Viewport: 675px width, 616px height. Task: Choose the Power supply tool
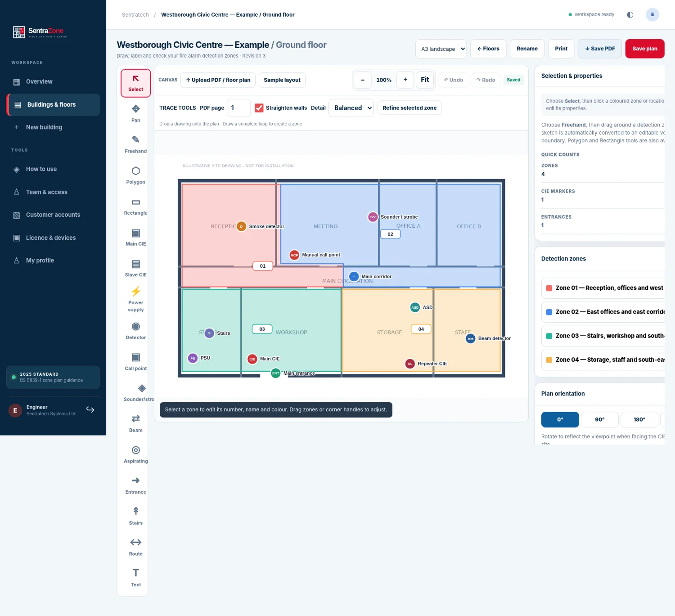coord(135,299)
